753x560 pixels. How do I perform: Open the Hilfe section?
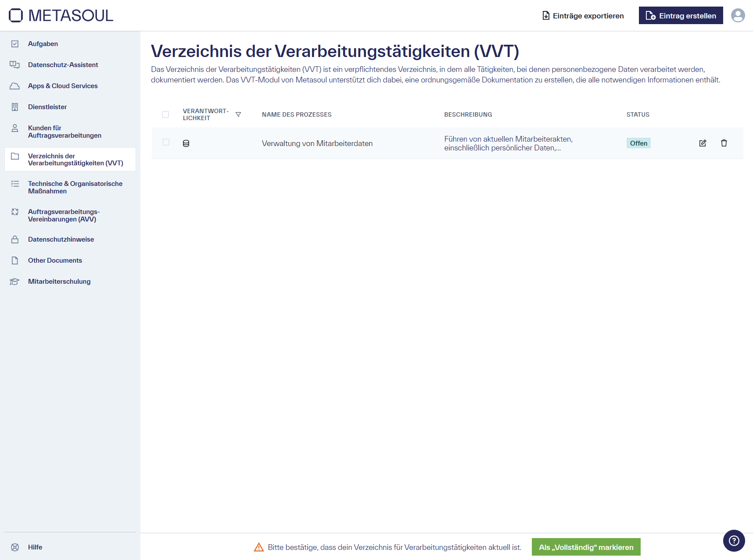[x=35, y=547]
